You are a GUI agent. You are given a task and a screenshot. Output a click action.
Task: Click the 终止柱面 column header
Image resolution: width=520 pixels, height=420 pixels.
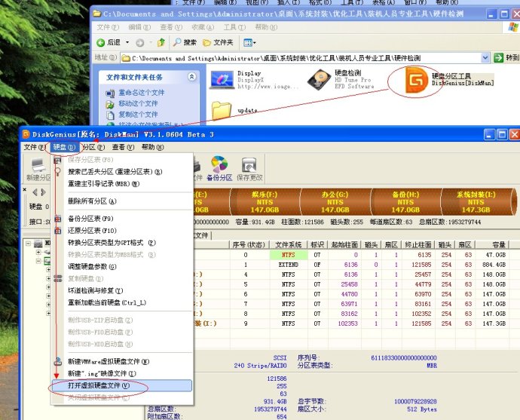418,245
